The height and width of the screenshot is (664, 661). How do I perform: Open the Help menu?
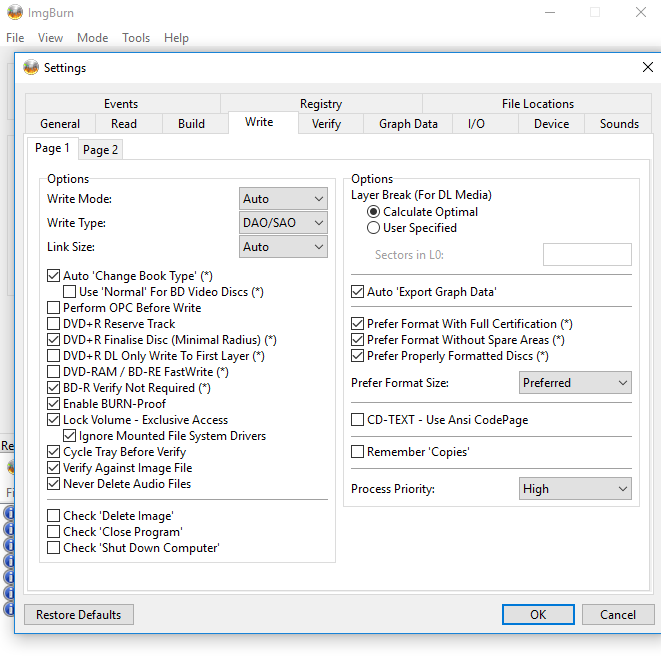click(176, 38)
